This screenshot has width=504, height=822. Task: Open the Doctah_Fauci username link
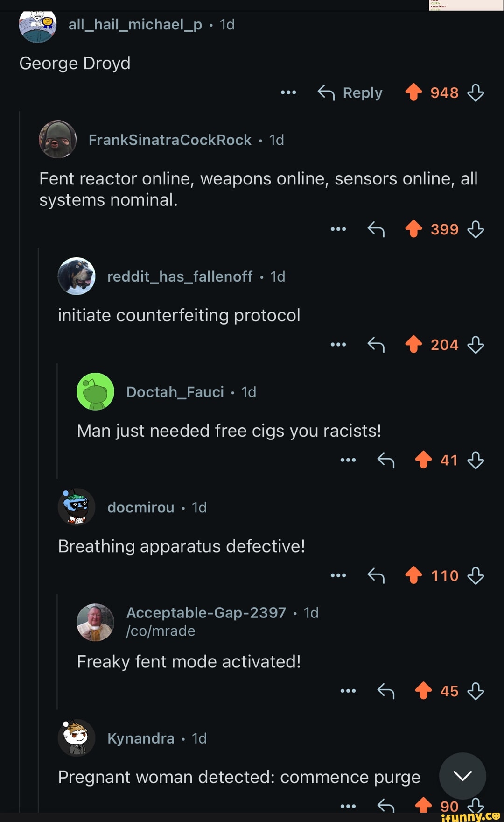click(175, 392)
